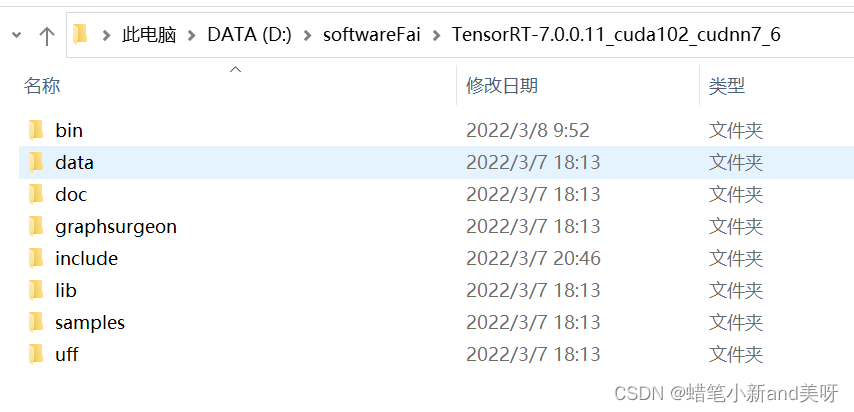Go to 此电脑 in the address bar

click(149, 35)
